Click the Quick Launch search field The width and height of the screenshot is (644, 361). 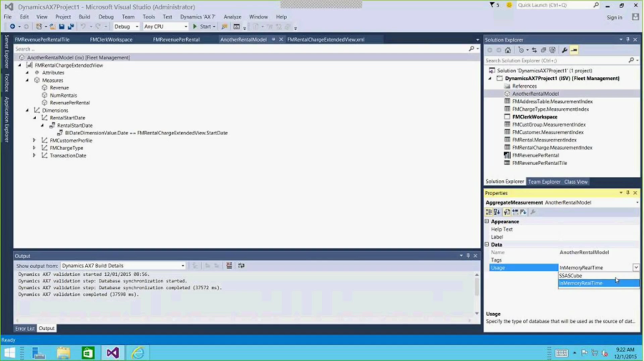(554, 5)
